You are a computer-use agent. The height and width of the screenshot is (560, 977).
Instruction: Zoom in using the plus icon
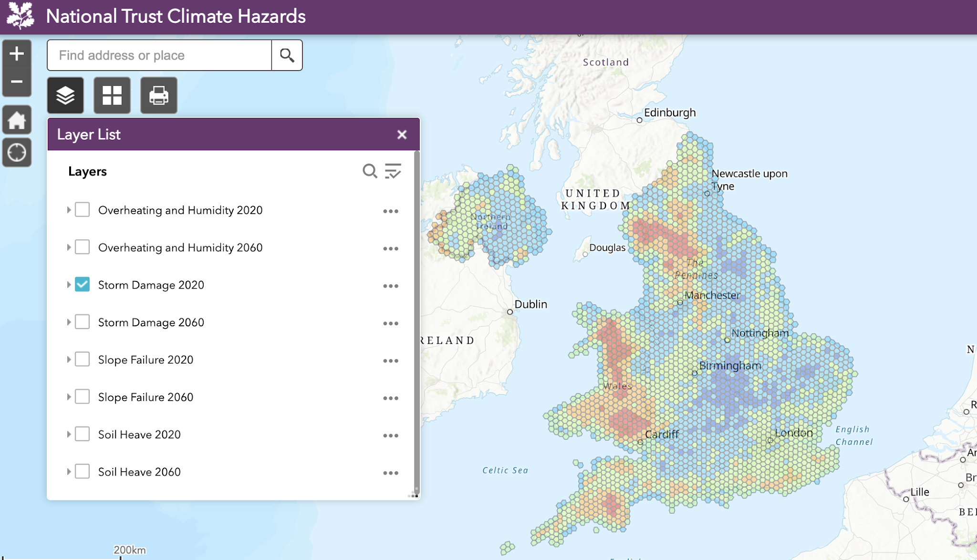click(17, 53)
